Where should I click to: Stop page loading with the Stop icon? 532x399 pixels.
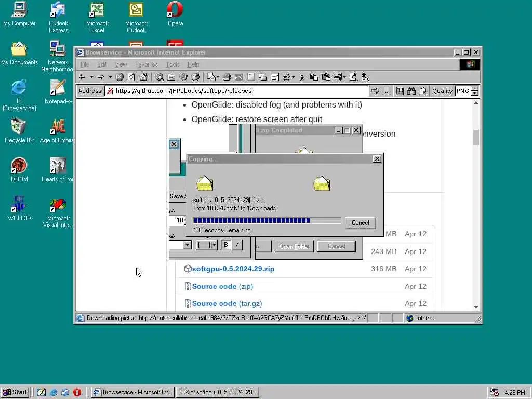[119, 77]
